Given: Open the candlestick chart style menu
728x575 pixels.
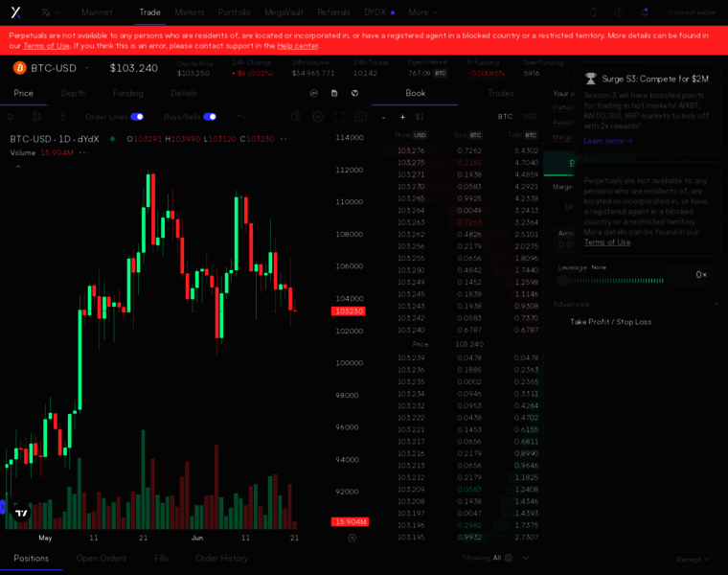Looking at the screenshot, I should coord(37,117).
